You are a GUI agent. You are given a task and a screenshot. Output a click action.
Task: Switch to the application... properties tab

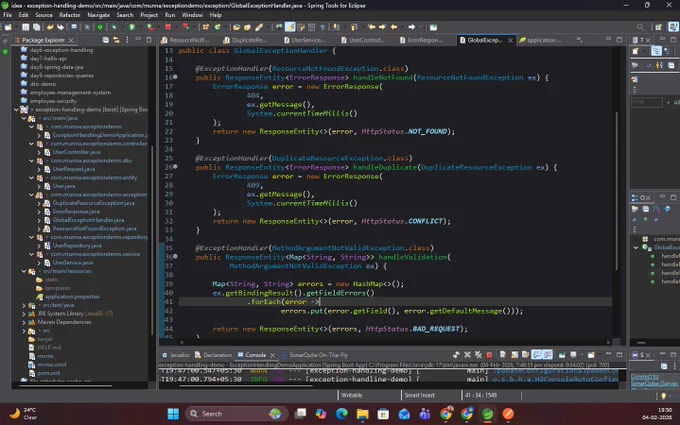[540, 40]
